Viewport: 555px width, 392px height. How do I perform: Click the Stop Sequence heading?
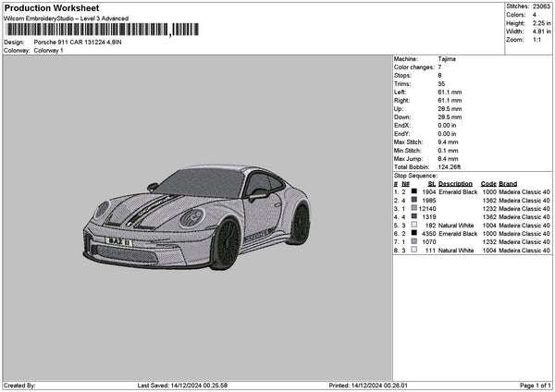coord(415,174)
